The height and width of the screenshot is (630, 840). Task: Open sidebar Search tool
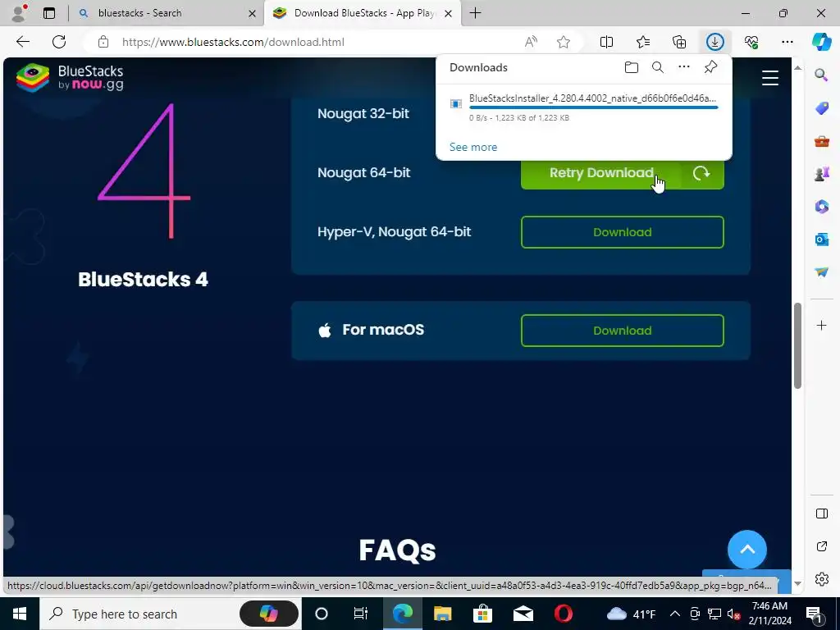[821, 75]
